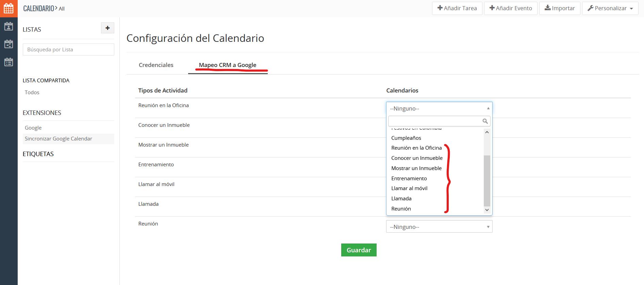Switch to the Credenciales tab
The width and height of the screenshot is (644, 285).
pyautogui.click(x=156, y=65)
